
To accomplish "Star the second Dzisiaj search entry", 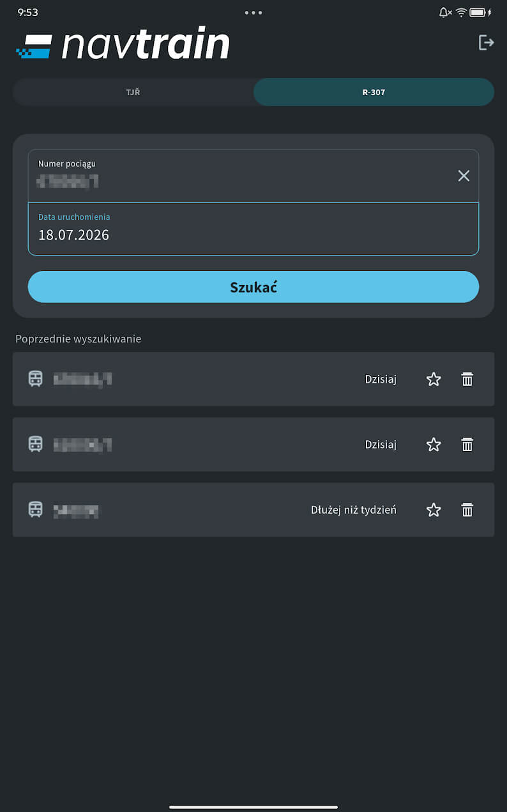I will pos(434,445).
